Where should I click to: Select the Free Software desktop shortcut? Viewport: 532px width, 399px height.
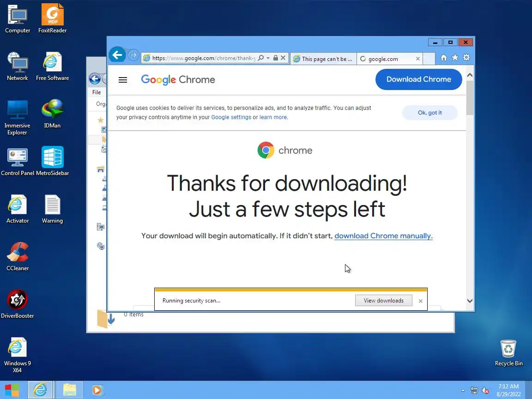52,66
